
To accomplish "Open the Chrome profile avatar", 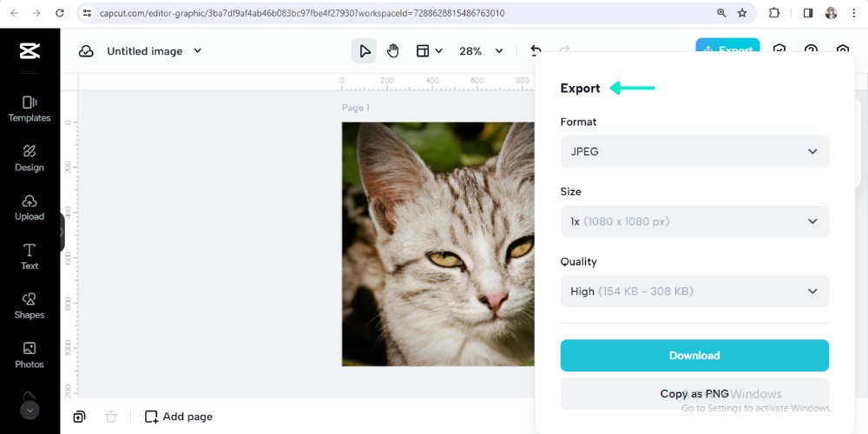I will click(x=831, y=13).
